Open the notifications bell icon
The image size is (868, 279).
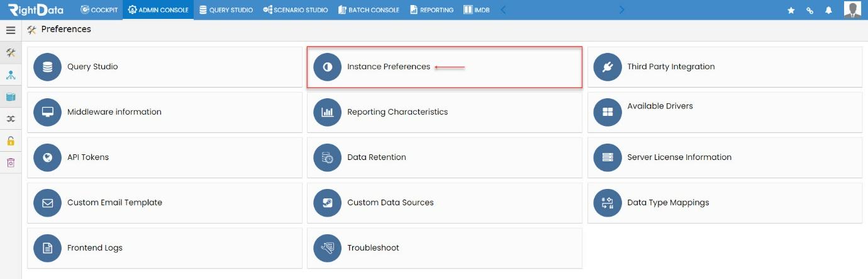click(828, 10)
